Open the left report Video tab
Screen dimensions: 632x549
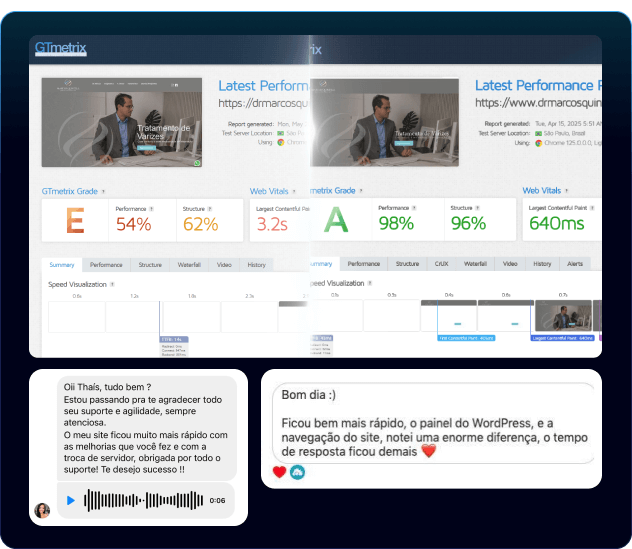[224, 265]
